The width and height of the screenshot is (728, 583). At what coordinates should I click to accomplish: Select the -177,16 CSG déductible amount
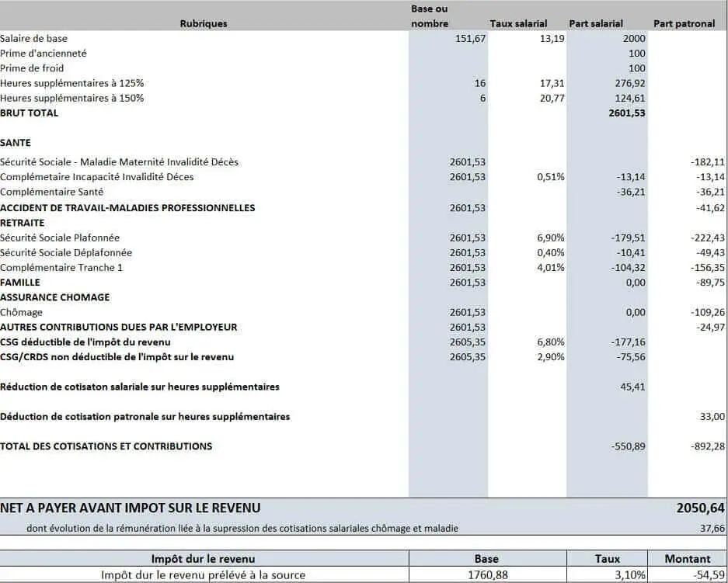628,342
